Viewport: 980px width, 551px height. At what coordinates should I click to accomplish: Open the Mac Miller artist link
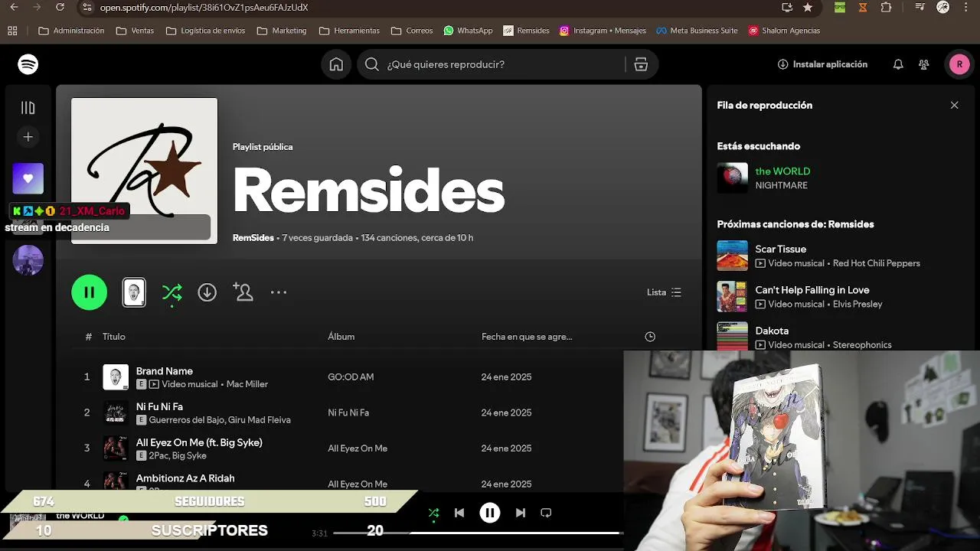pos(247,384)
